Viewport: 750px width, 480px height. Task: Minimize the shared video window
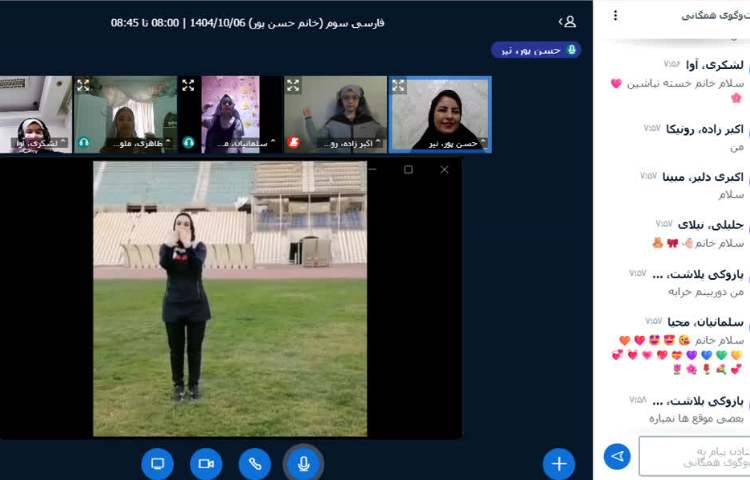click(x=372, y=170)
